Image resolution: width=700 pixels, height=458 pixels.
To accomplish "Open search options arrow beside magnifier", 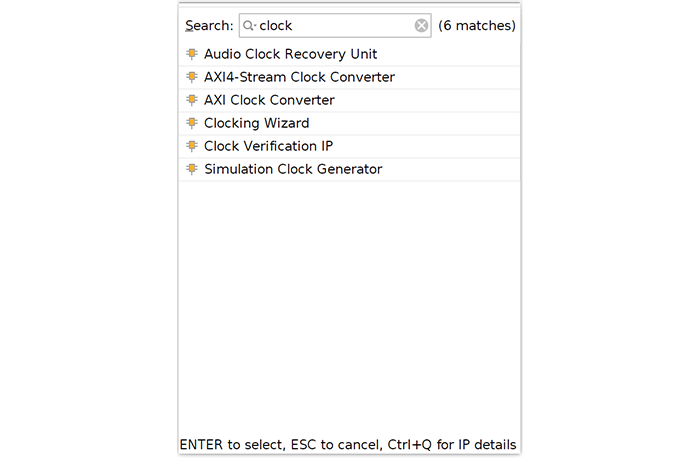I will [x=254, y=26].
